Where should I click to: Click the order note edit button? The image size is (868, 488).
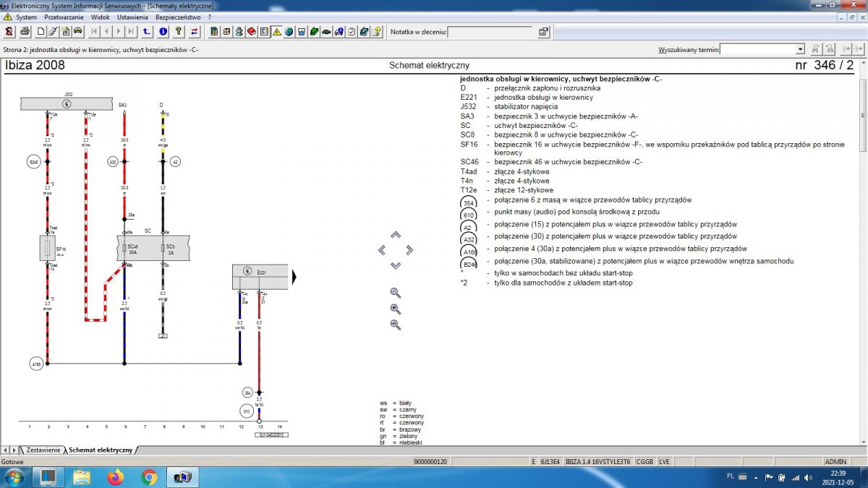point(543,31)
